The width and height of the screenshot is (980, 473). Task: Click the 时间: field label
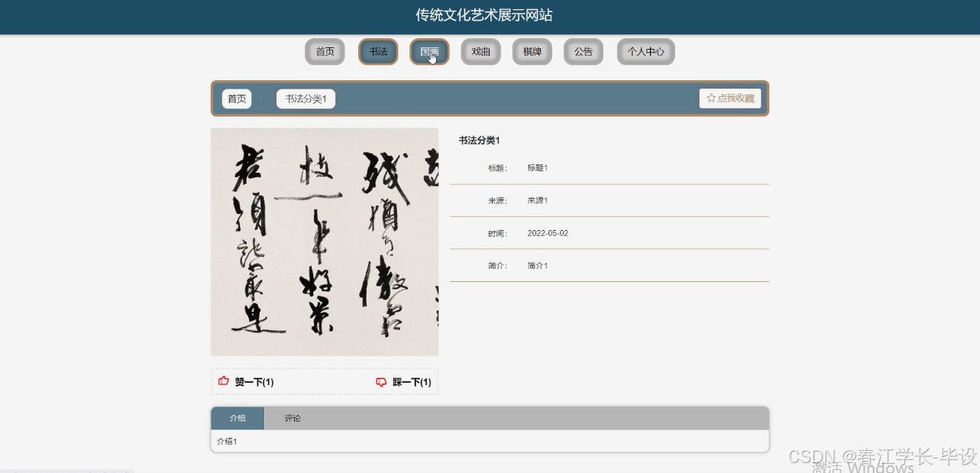[x=498, y=233]
